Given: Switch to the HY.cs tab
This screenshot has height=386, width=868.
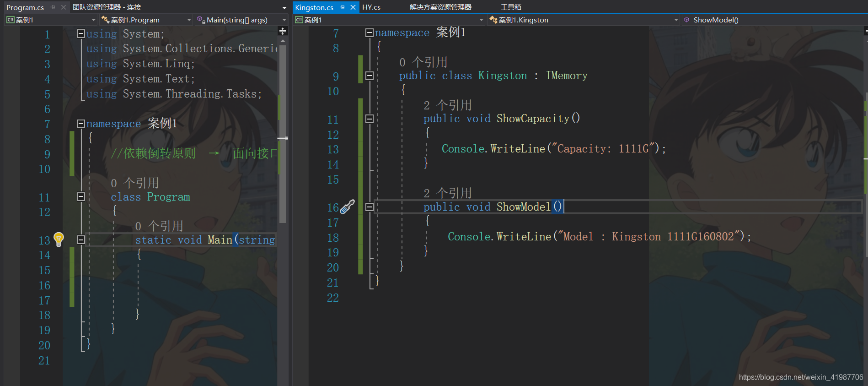Looking at the screenshot, I should 371,7.
